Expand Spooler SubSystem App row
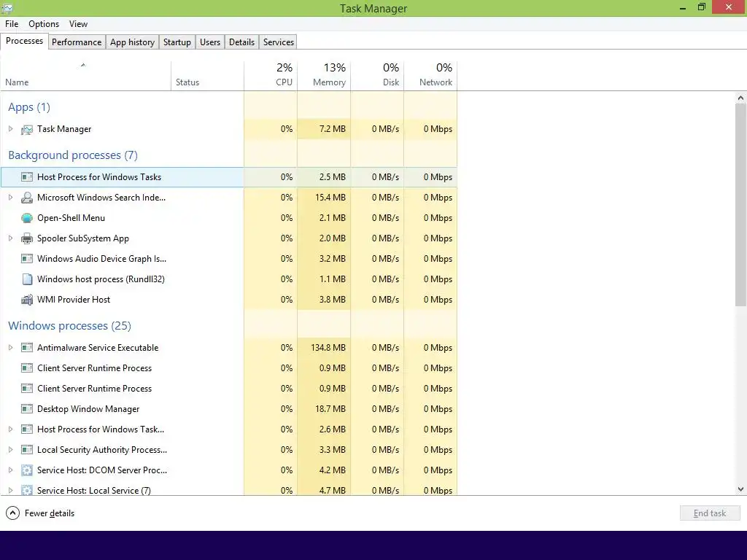This screenshot has width=747, height=560. tap(10, 238)
